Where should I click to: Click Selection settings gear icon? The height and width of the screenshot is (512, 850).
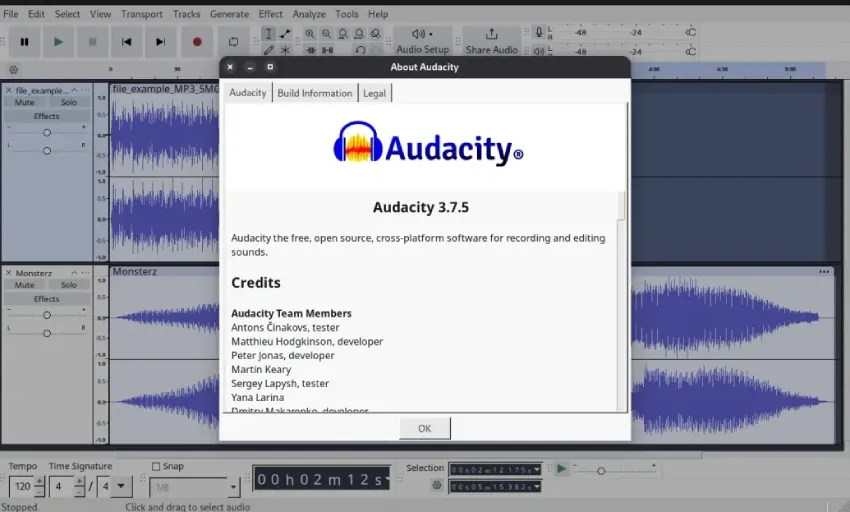[x=437, y=485]
